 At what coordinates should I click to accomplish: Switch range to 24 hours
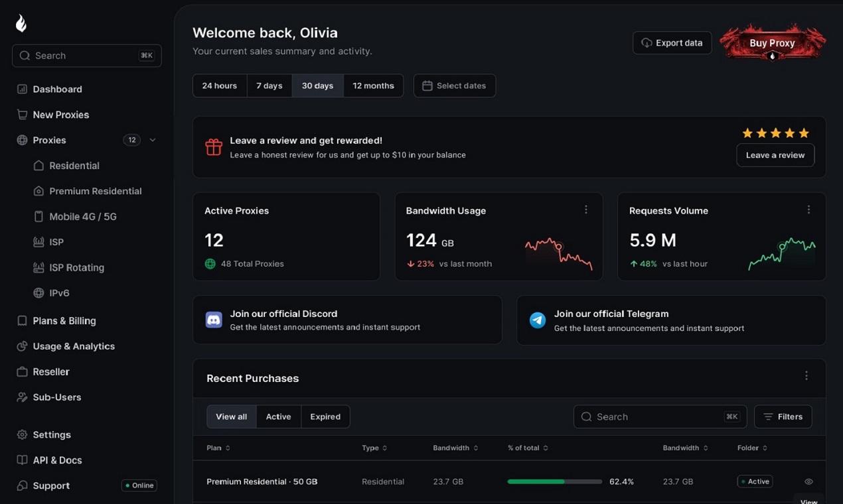[x=220, y=86]
